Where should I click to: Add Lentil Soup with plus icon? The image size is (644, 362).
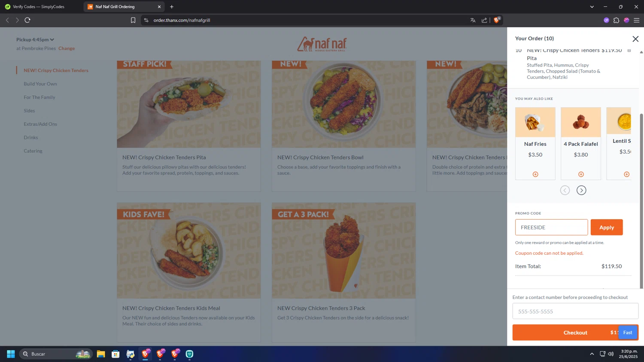pyautogui.click(x=626, y=174)
